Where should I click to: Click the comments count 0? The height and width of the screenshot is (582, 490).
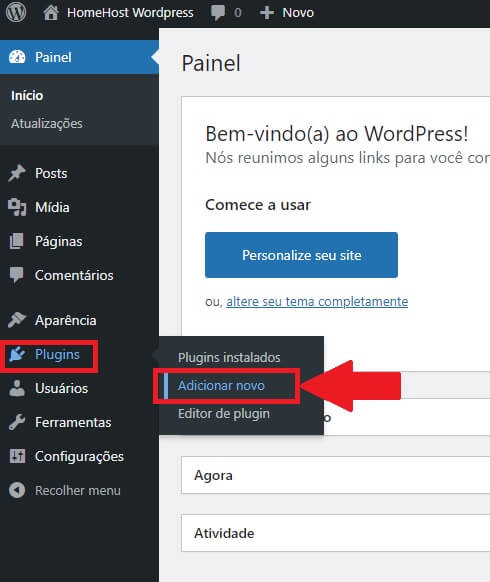click(x=238, y=13)
